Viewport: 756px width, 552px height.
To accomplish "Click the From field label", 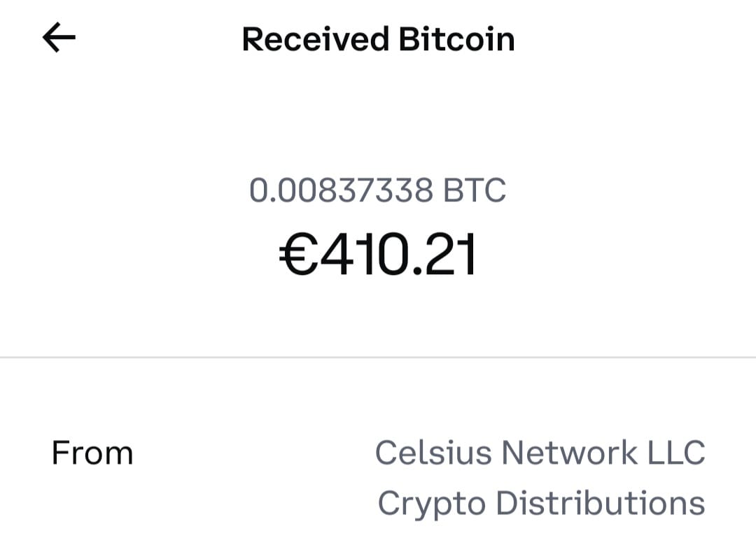I will click(92, 453).
